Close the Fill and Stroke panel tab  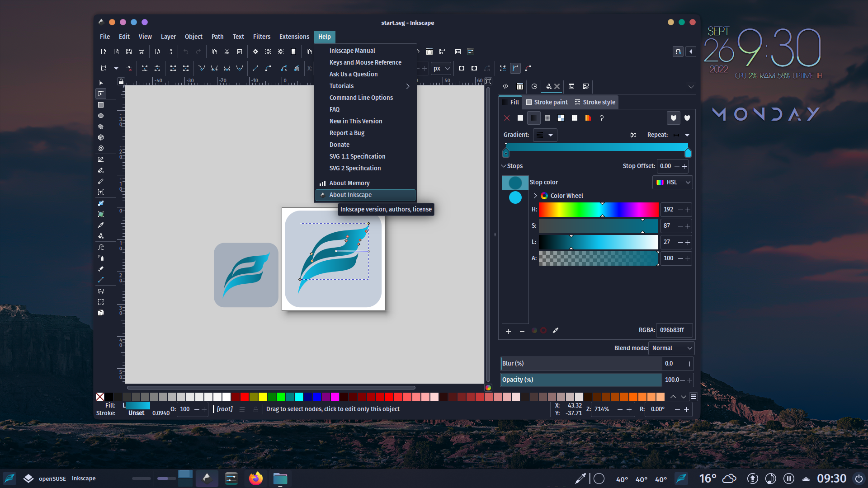(x=557, y=86)
